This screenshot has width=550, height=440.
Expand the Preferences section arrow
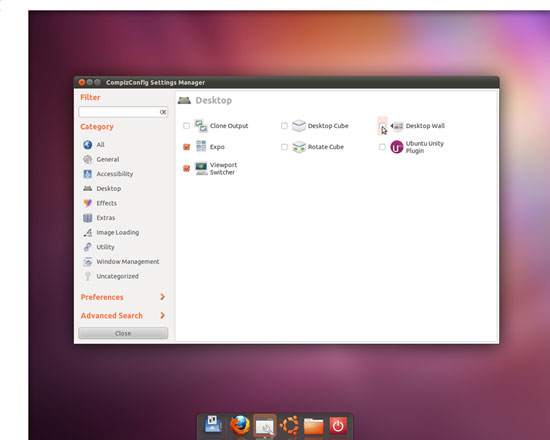tap(162, 297)
